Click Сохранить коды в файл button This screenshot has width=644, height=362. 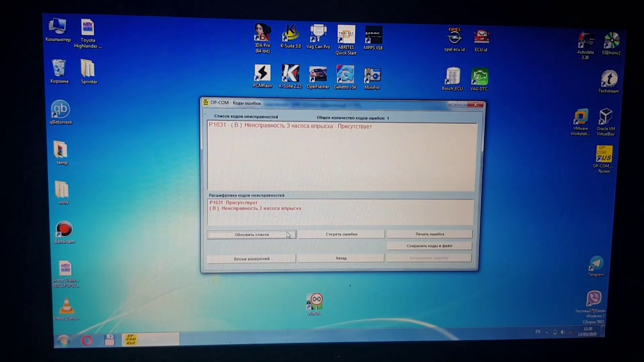[x=429, y=246]
